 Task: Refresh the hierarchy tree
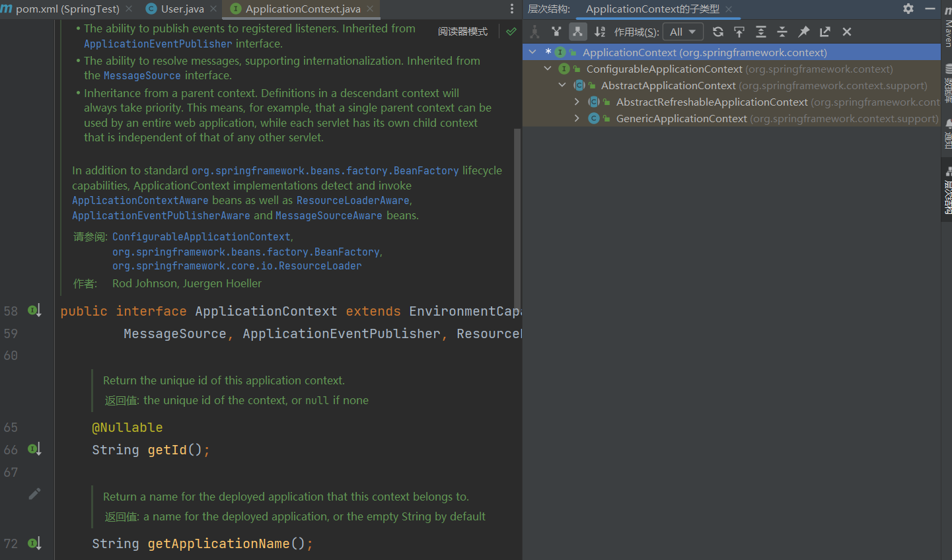click(x=718, y=32)
